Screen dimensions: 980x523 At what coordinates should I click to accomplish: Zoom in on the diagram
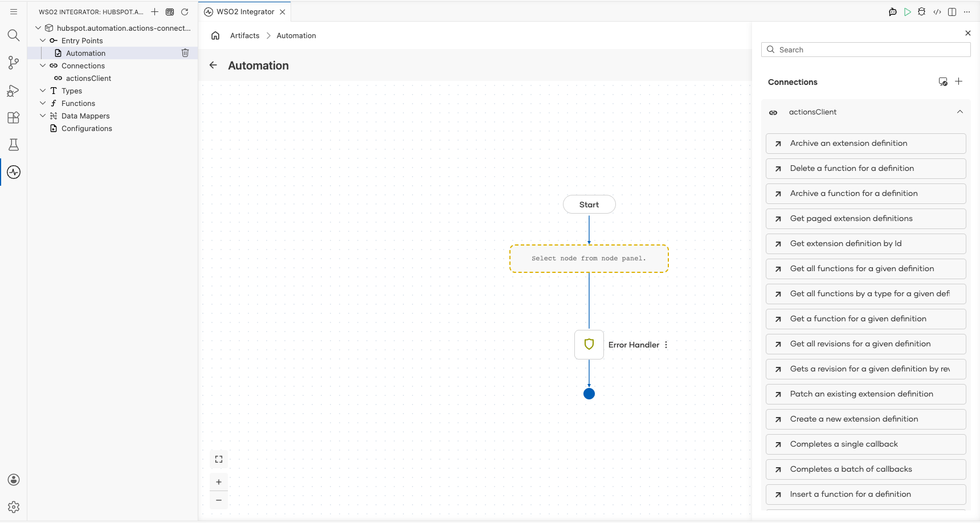tap(219, 482)
